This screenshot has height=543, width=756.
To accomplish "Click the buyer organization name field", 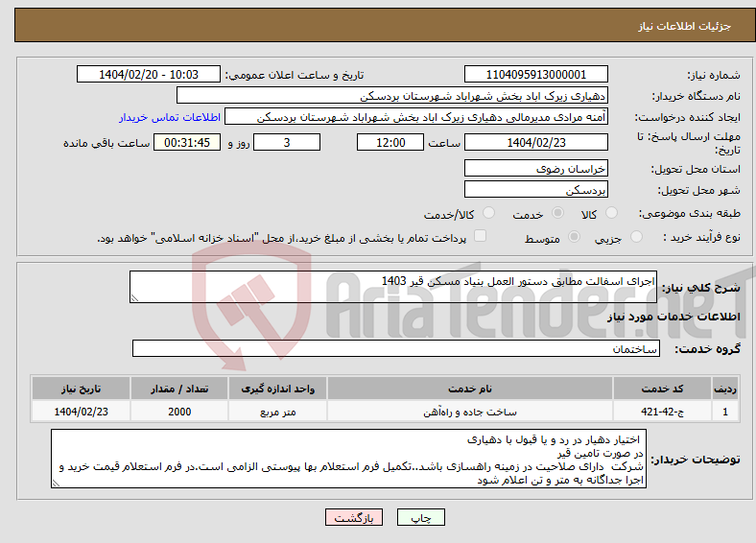I will (392, 96).
